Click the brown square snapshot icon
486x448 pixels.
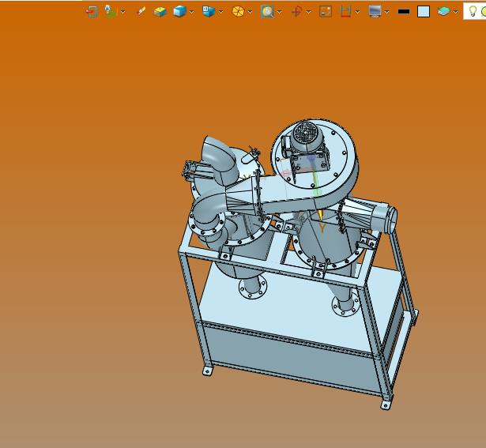click(x=326, y=12)
